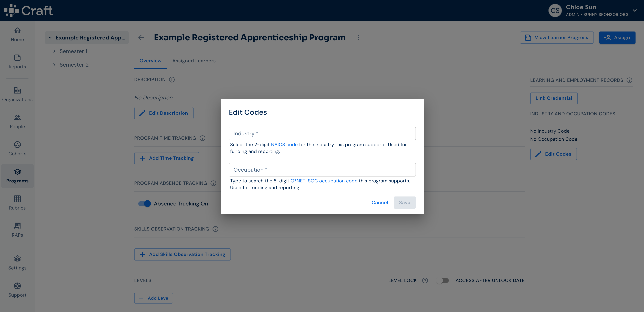Viewport: 644px width, 312px height.
Task: Toggle the Absence Tracking switch off
Action: 145,204
